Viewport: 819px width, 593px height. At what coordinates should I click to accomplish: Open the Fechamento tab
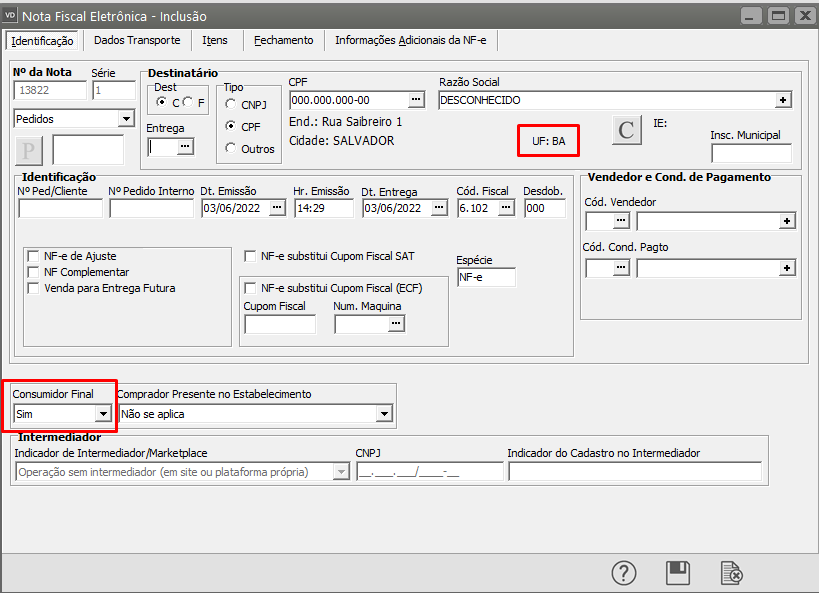[x=283, y=40]
